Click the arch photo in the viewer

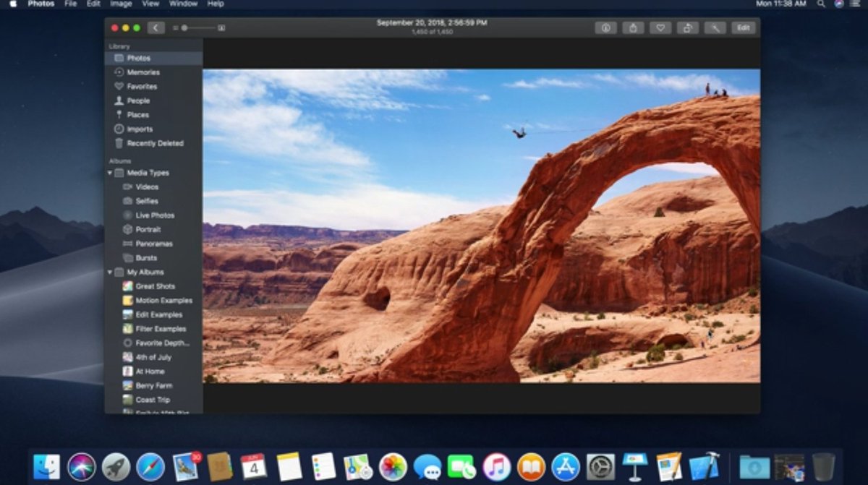pyautogui.click(x=482, y=226)
